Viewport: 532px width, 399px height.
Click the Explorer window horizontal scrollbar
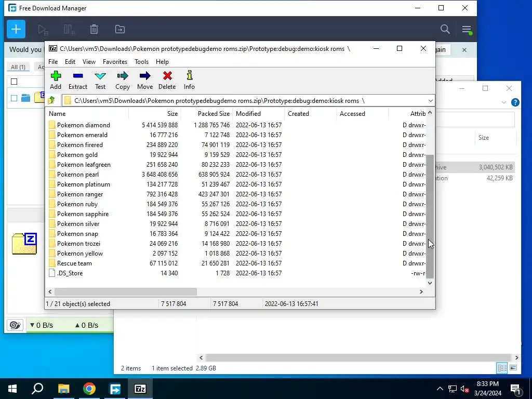tap(358, 357)
